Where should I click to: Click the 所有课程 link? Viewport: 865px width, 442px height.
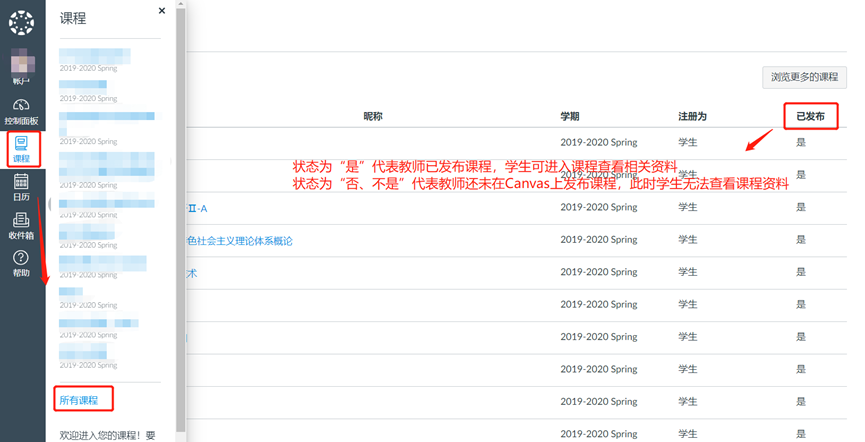coord(79,400)
